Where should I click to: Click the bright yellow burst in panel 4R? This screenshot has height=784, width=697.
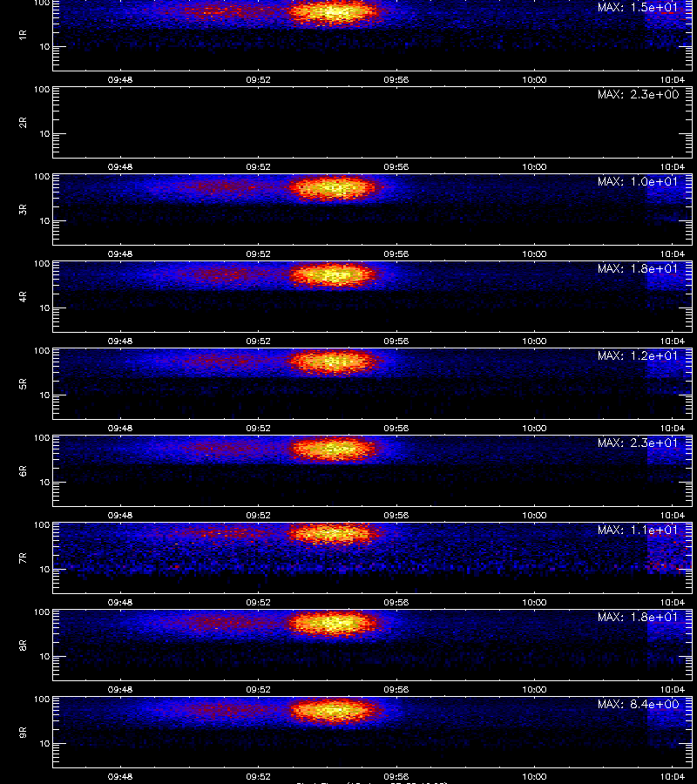pyautogui.click(x=334, y=275)
